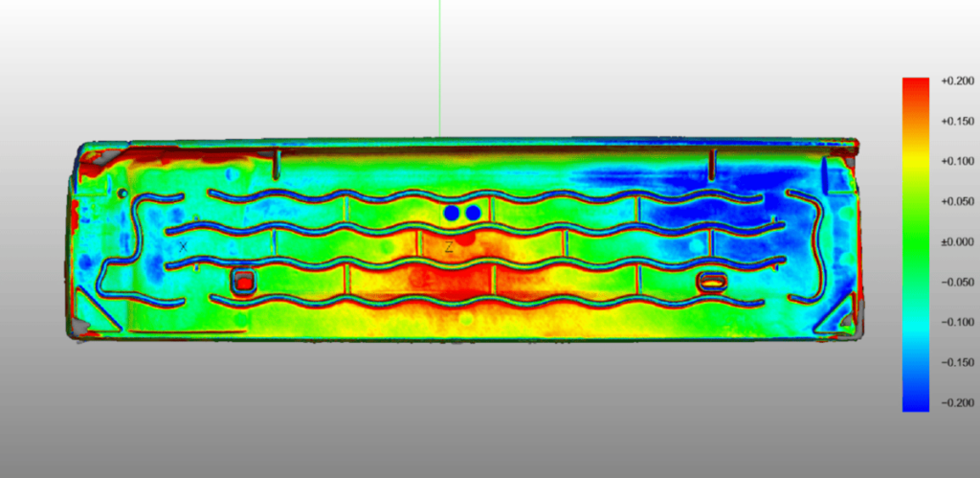980x478 pixels.
Task: Click the left rectangular slot with red fill
Action: 243,282
